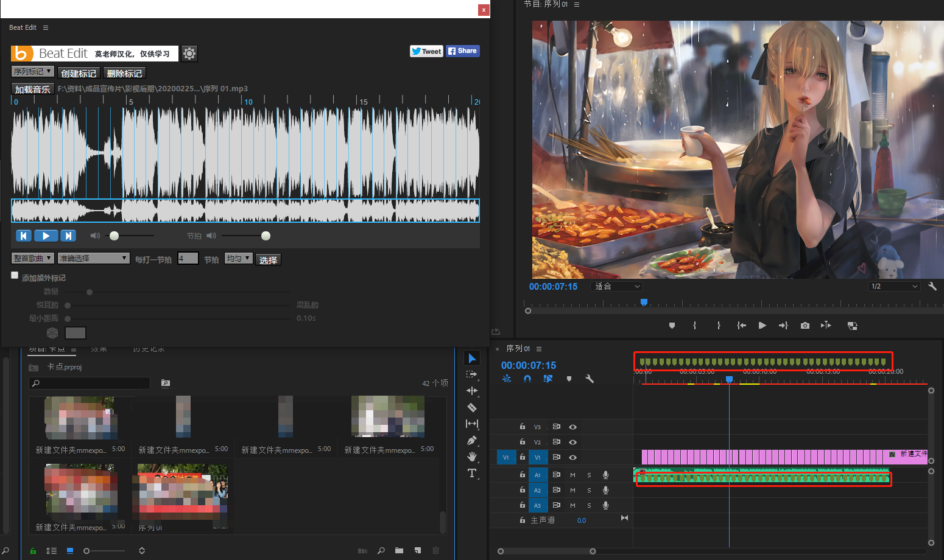Viewport: 944px width, 560px height.
Task: Open the Beat Edit panel menu
Action: [46, 27]
